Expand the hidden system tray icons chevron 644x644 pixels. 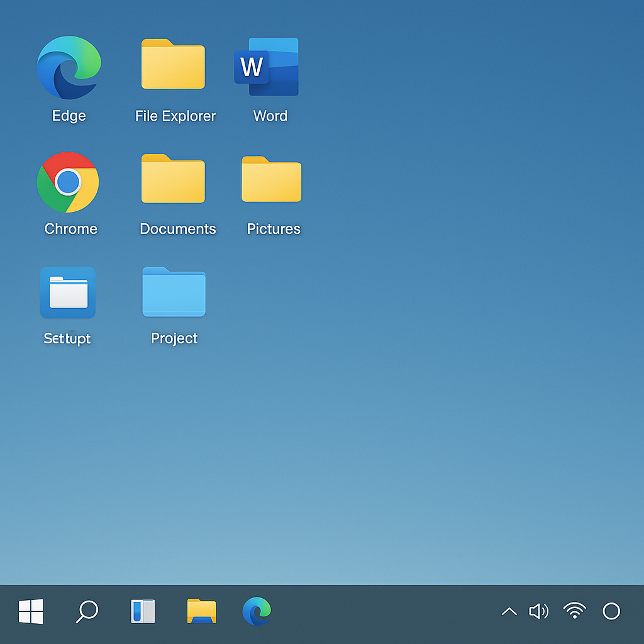click(509, 611)
